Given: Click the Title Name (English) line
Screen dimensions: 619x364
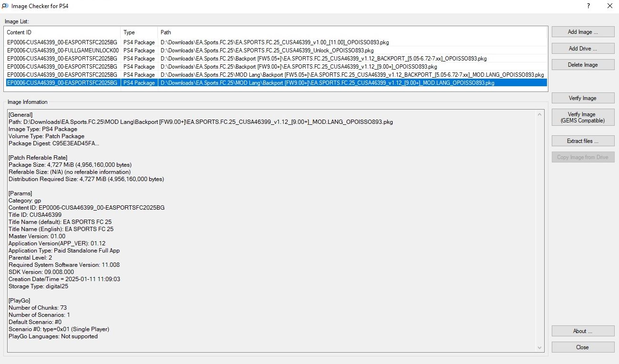Looking at the screenshot, I should point(61,229).
